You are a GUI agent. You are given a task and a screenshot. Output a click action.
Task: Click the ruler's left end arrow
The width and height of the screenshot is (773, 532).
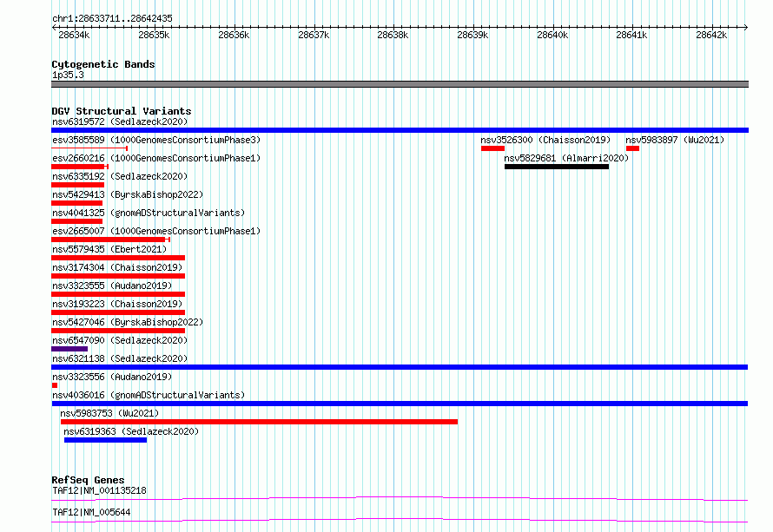(x=54, y=27)
